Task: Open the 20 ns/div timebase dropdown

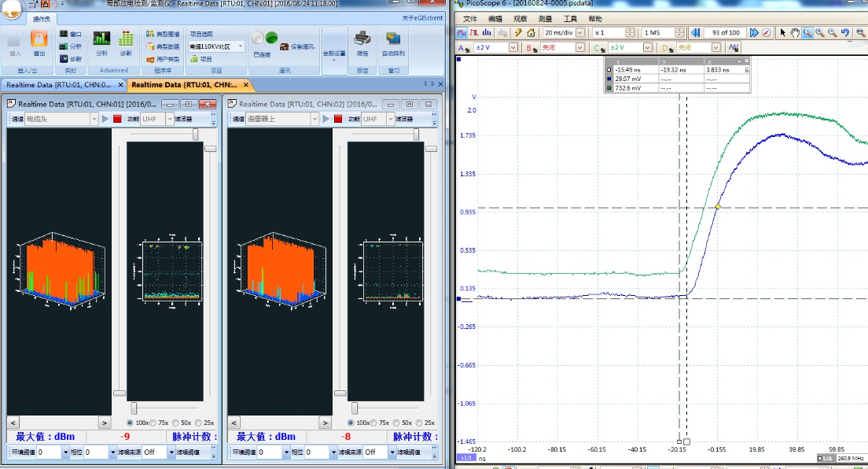Action: (x=580, y=32)
